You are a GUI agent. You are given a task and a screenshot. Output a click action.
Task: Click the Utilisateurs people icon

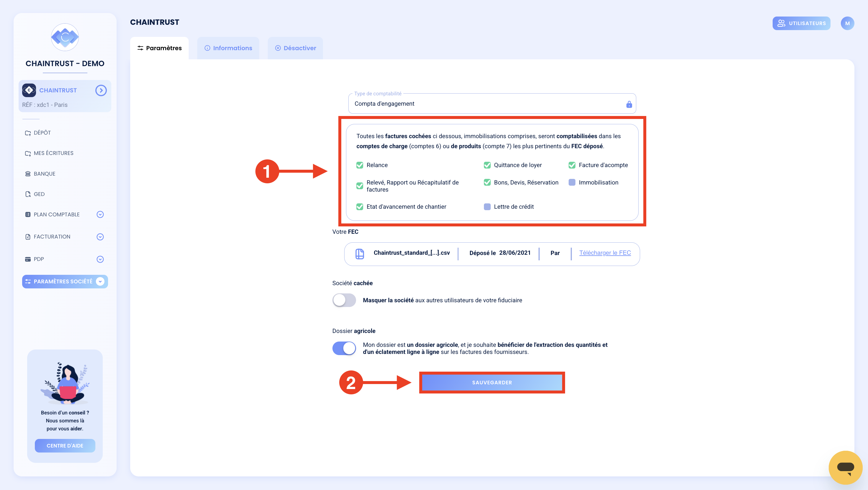pos(781,23)
